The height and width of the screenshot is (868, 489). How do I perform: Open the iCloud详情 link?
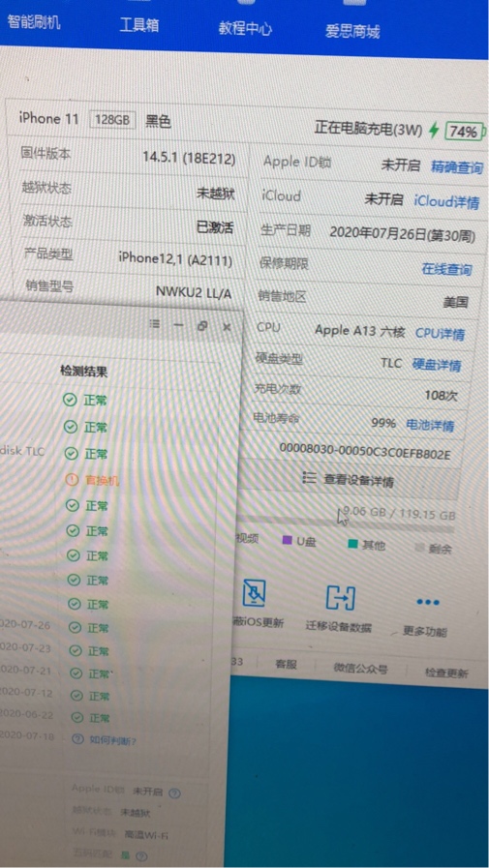pyautogui.click(x=446, y=201)
